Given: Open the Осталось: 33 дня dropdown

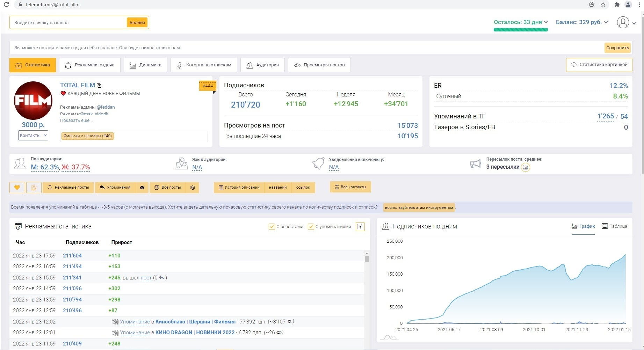Looking at the screenshot, I should click(520, 22).
